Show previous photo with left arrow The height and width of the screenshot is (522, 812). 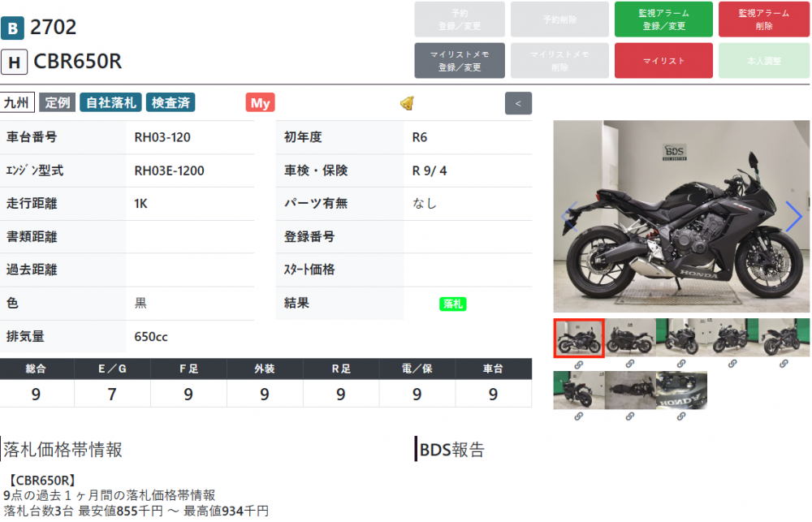pyautogui.click(x=569, y=216)
